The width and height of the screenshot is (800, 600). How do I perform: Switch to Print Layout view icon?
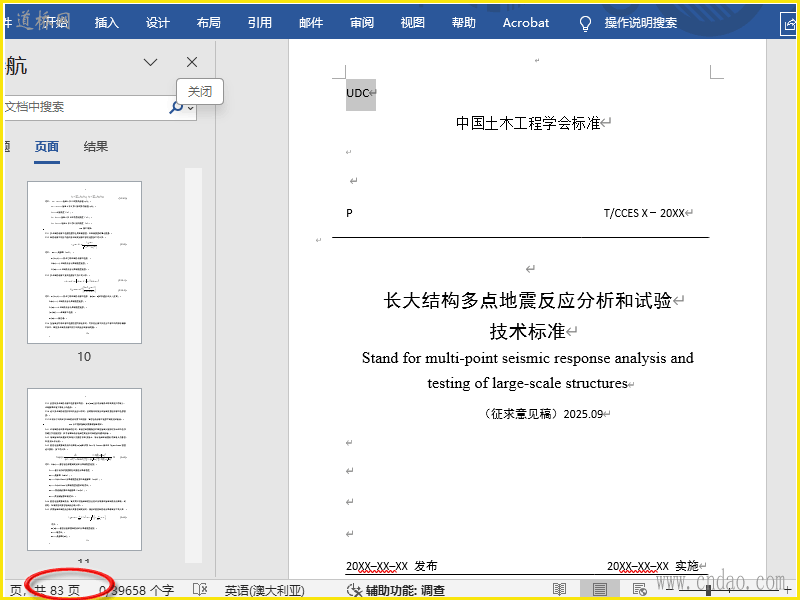(599, 590)
